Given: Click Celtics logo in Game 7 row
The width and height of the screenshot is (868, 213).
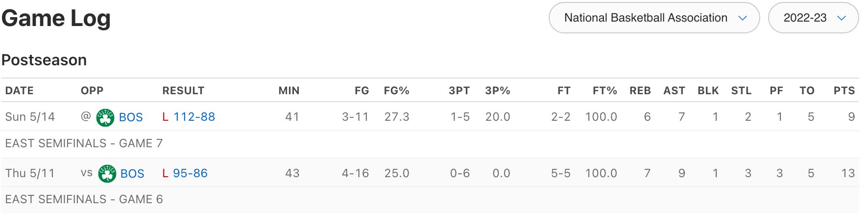Looking at the screenshot, I should (105, 117).
